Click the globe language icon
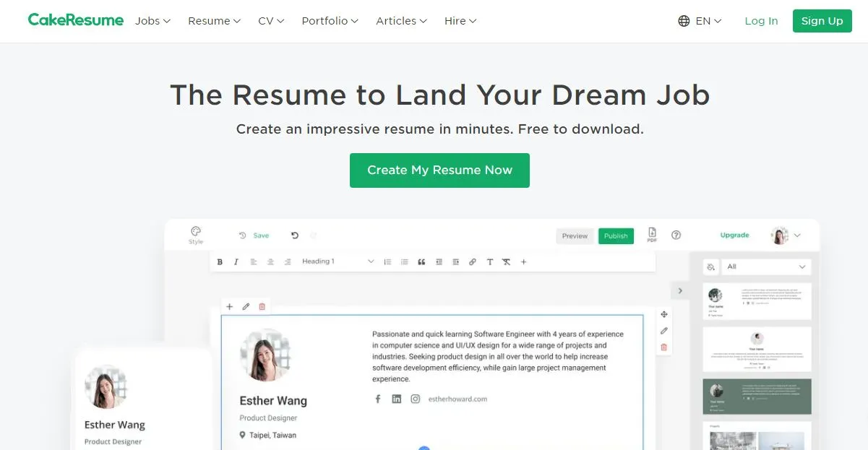 (x=684, y=21)
